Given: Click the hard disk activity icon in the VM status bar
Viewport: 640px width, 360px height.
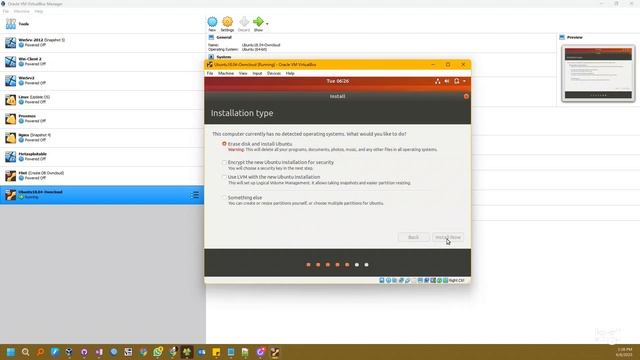Looking at the screenshot, I should click(382, 280).
